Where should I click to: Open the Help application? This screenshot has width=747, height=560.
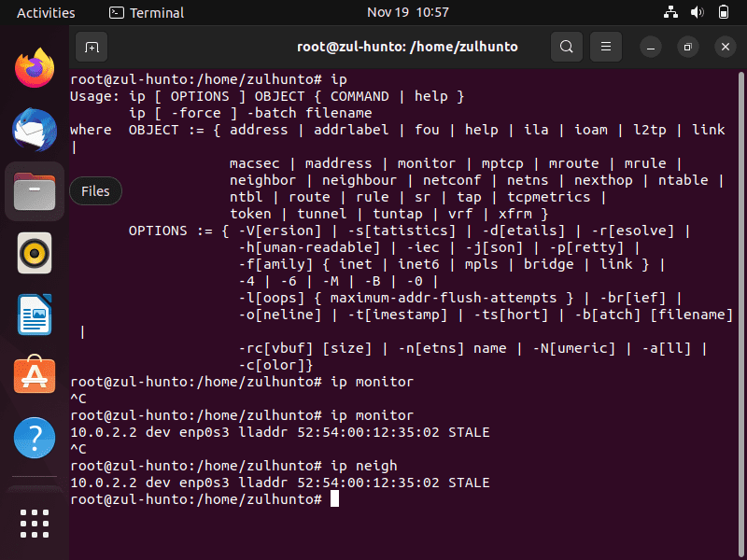[35, 438]
